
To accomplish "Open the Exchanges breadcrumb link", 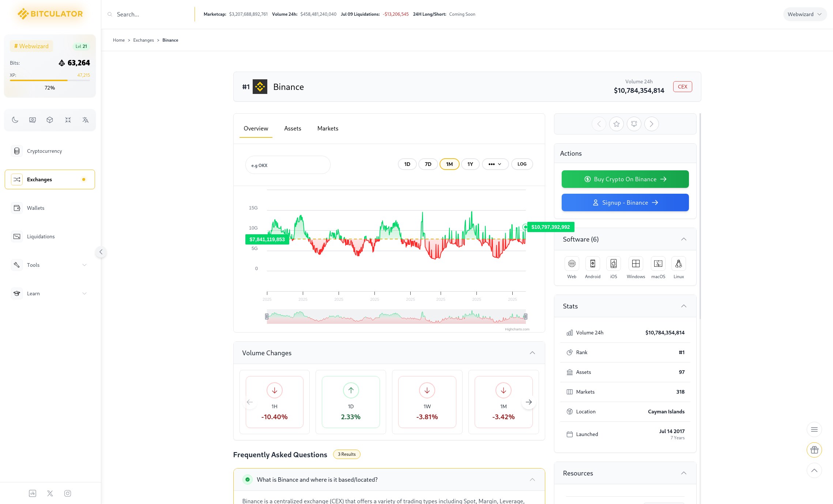I will click(x=143, y=40).
